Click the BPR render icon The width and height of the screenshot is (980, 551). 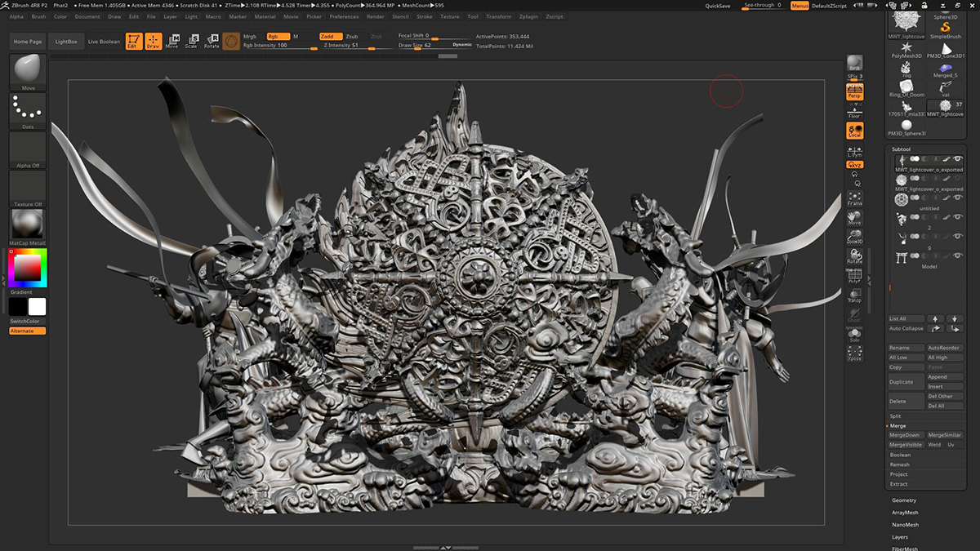(854, 64)
